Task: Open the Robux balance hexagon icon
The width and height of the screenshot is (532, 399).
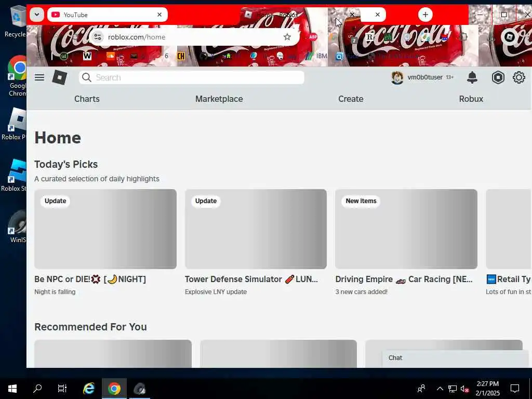Action: pos(498,77)
